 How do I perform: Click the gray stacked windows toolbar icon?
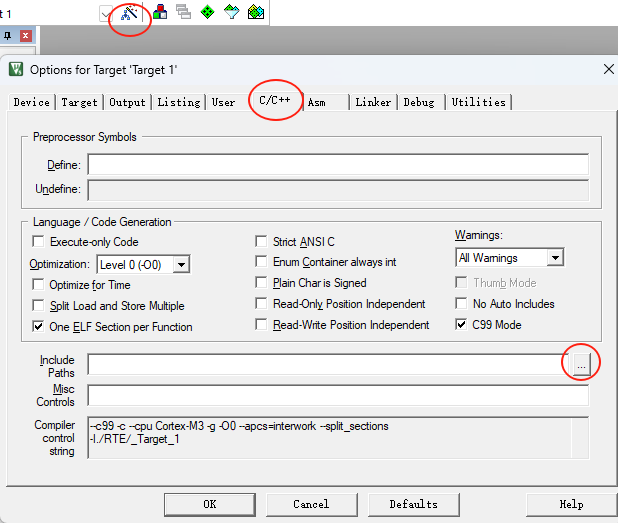point(183,12)
